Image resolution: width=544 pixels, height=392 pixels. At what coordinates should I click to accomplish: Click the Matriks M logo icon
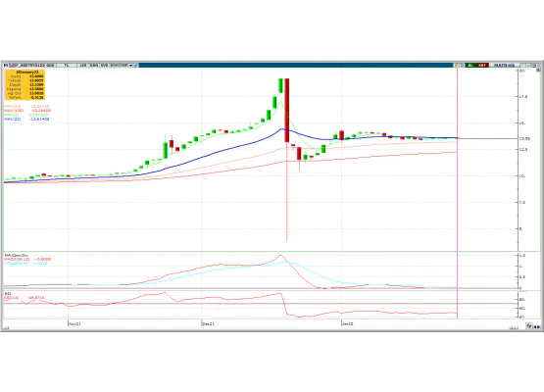click(6, 66)
